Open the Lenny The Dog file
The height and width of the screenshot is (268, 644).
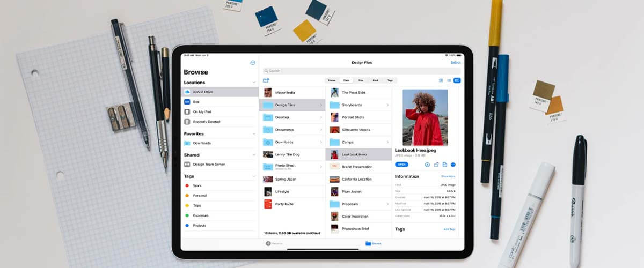pyautogui.click(x=292, y=154)
